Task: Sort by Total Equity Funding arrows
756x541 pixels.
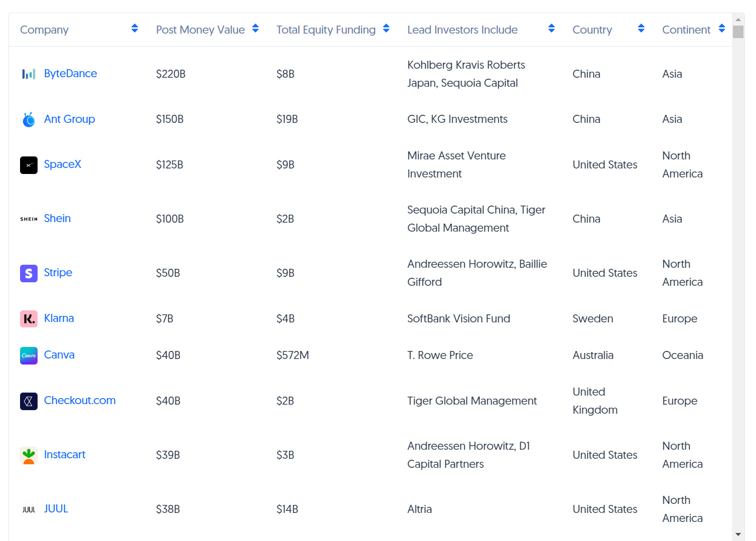Action: click(386, 29)
